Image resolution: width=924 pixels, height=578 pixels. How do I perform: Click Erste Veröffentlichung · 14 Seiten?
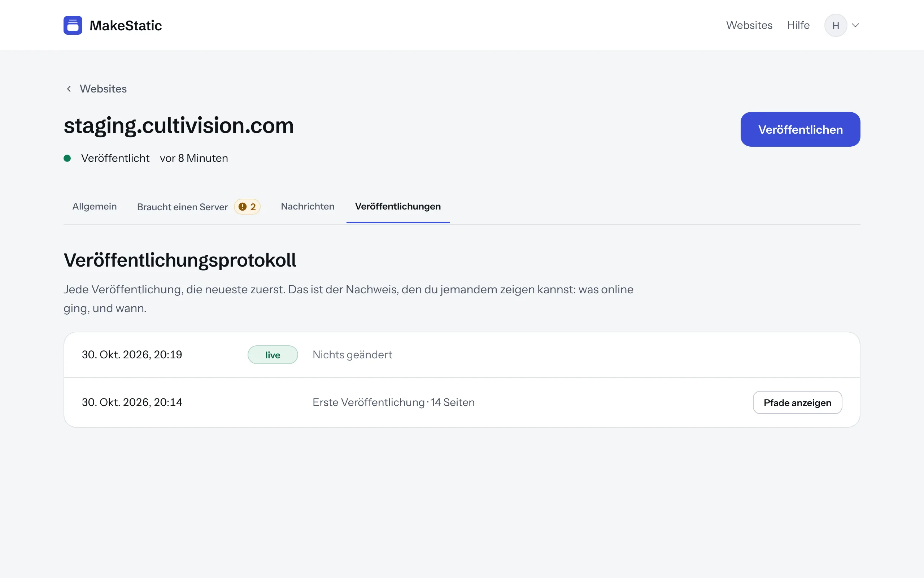pyautogui.click(x=393, y=402)
